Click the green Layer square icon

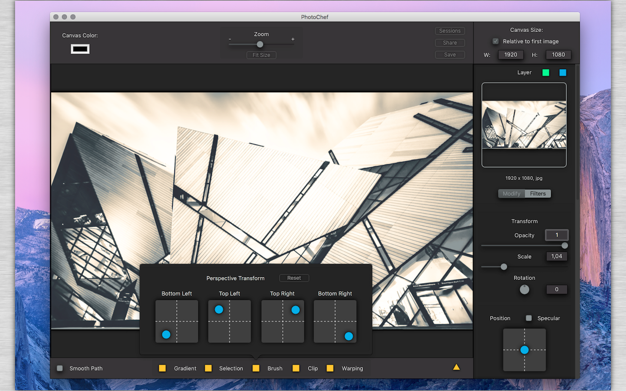[x=546, y=72]
